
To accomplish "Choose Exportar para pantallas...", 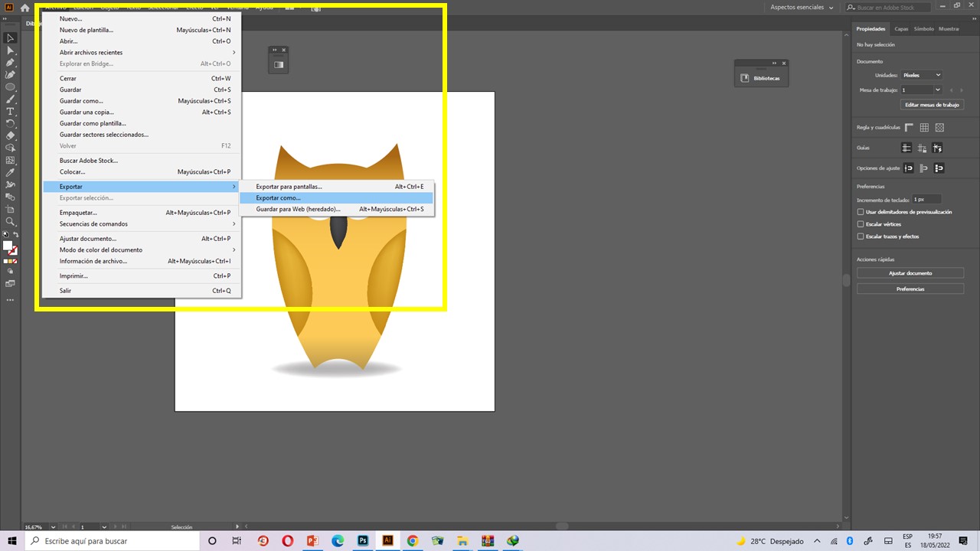I will (x=337, y=187).
